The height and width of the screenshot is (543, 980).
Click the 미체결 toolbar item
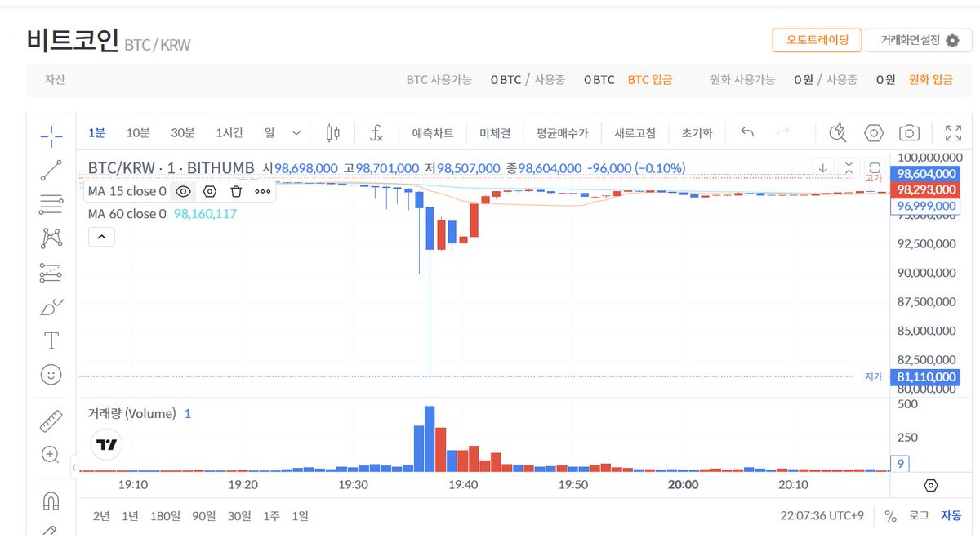point(495,133)
